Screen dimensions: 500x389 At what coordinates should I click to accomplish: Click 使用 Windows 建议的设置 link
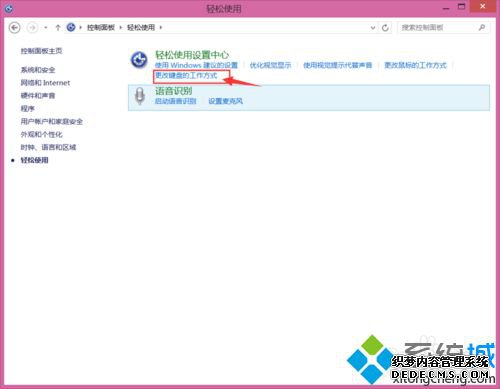tap(196, 65)
